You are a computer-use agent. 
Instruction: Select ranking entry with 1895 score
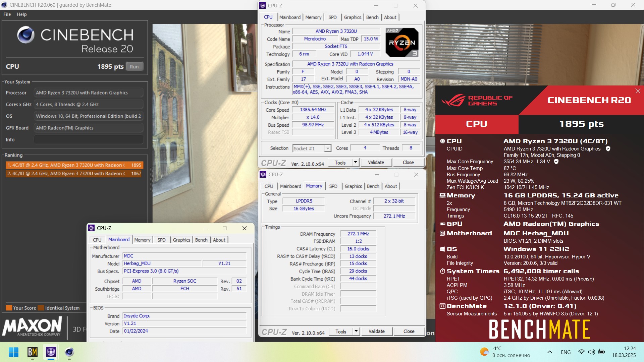[x=74, y=165]
